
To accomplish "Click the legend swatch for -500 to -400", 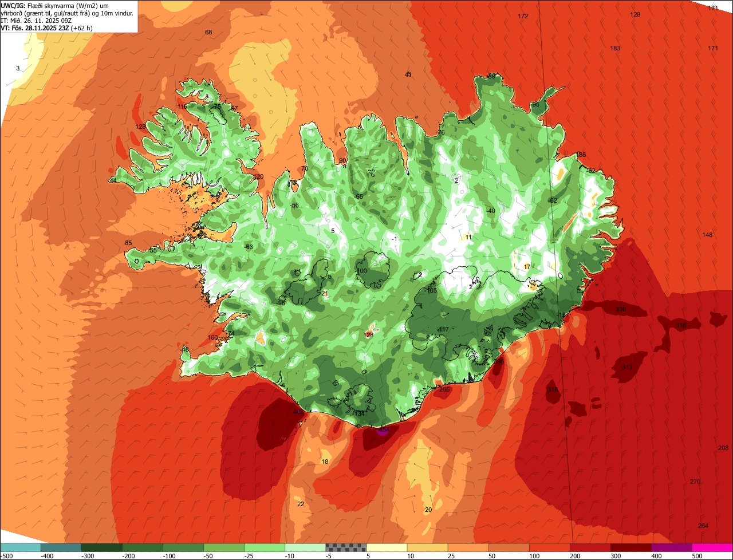I will 21,547.
